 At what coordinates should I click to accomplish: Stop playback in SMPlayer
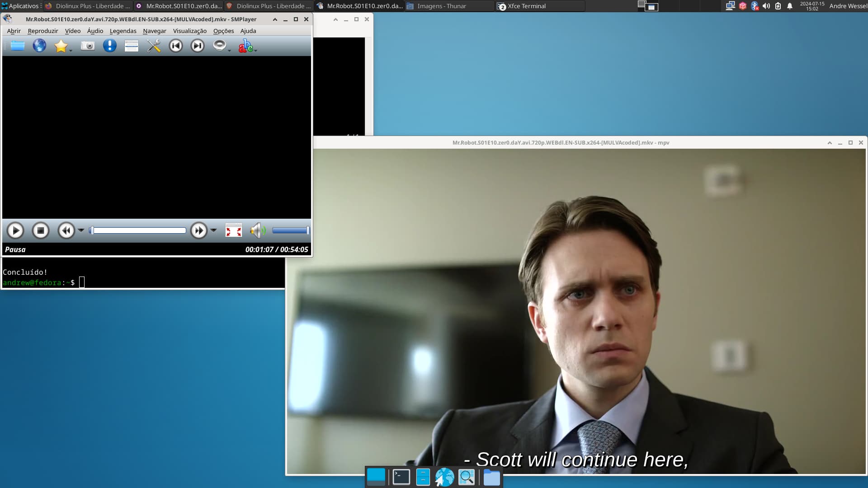(41, 230)
